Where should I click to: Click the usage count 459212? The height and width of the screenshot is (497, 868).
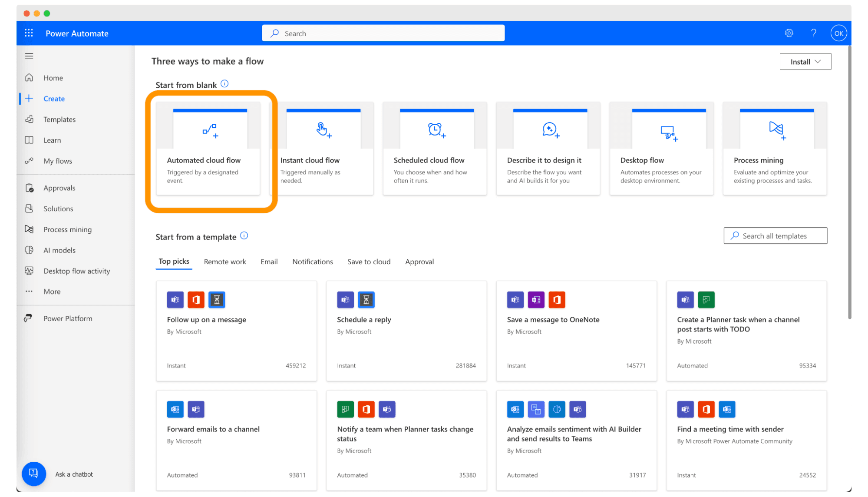(295, 365)
